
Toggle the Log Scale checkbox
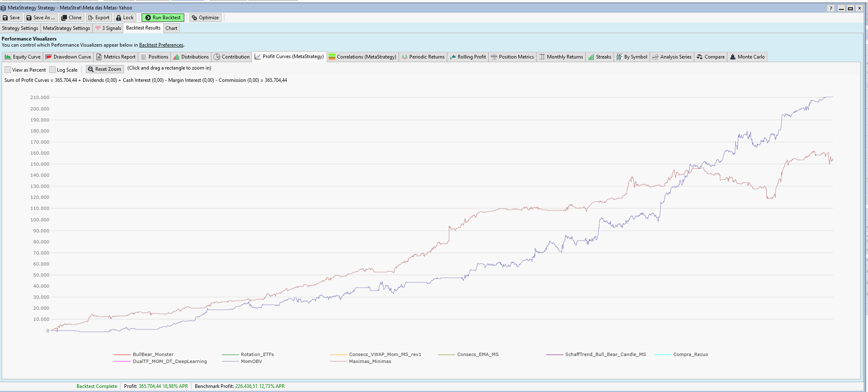52,70
